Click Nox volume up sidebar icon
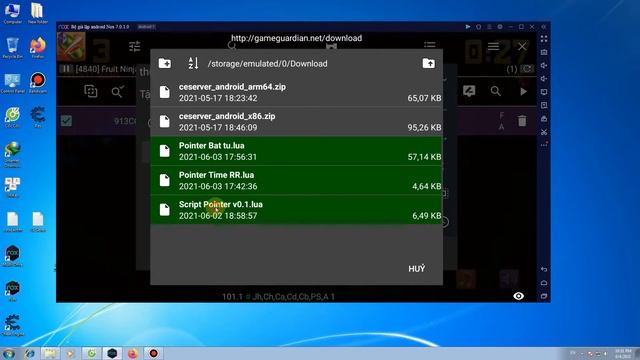 (544, 65)
